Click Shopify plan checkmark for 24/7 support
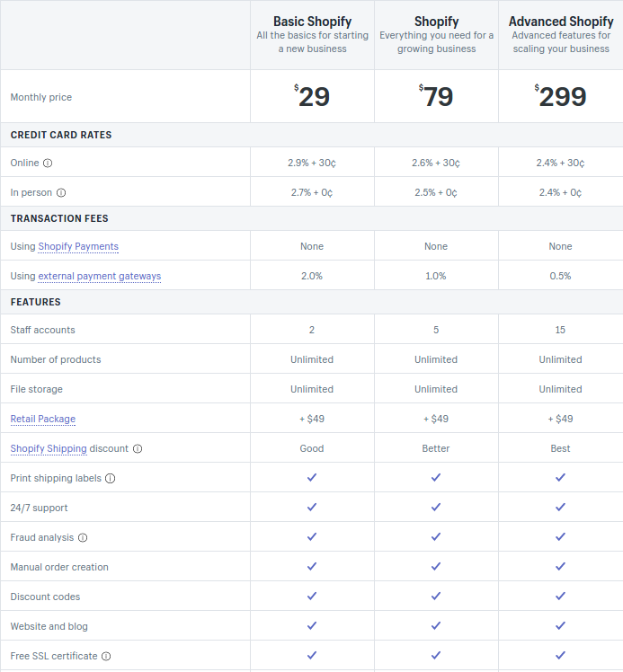623x672 pixels. pyautogui.click(x=436, y=507)
